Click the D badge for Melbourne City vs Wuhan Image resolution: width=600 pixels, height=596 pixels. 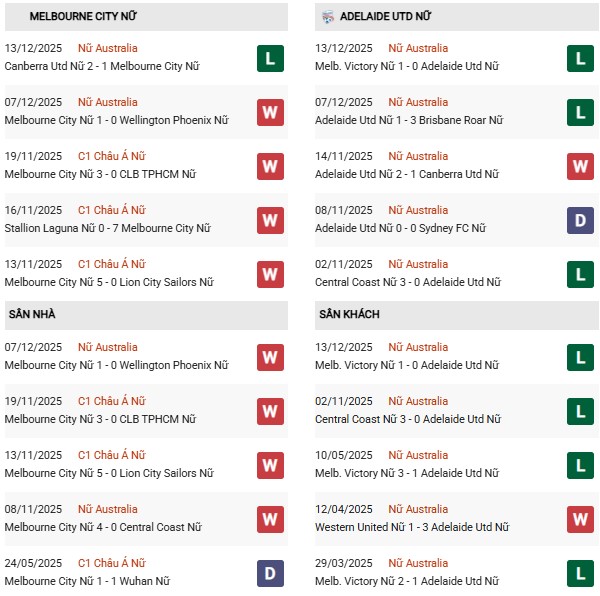click(270, 573)
